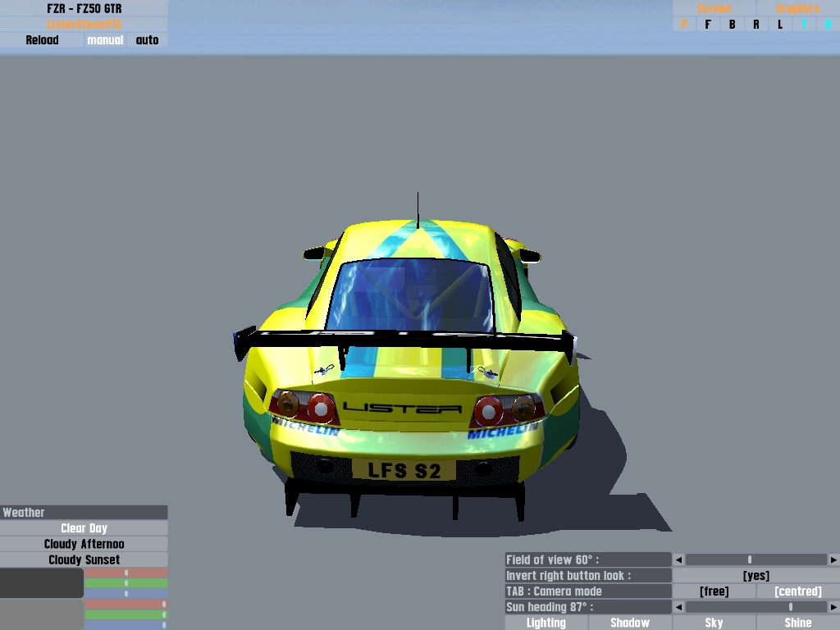Viewport: 840px width, 630px height.
Task: Increase sun heading with right arrow
Action: coord(833,607)
